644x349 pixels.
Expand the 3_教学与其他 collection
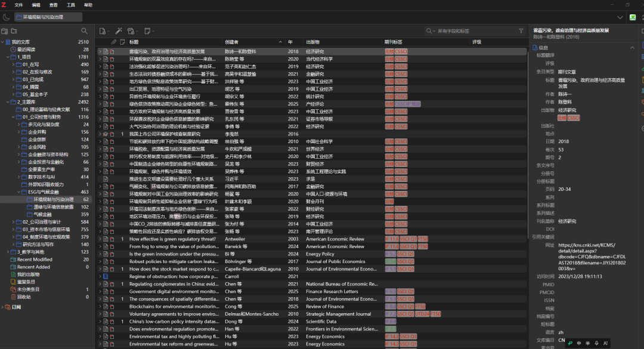pos(8,252)
